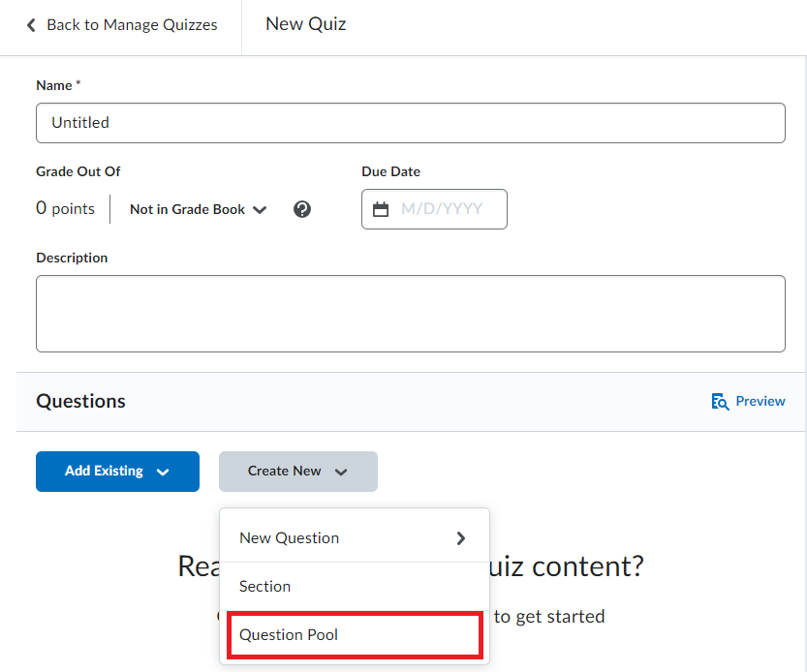The image size is (807, 672).
Task: Open the quiz Preview link
Action: [760, 401]
